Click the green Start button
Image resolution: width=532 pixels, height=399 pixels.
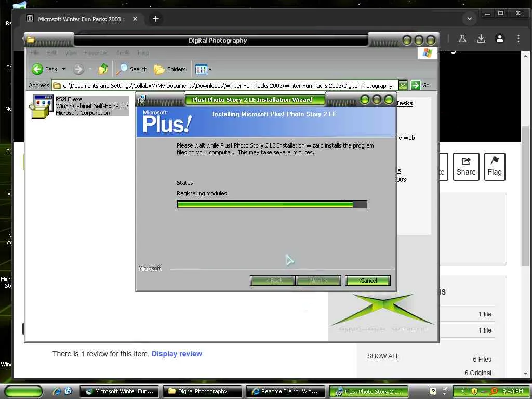(x=23, y=392)
